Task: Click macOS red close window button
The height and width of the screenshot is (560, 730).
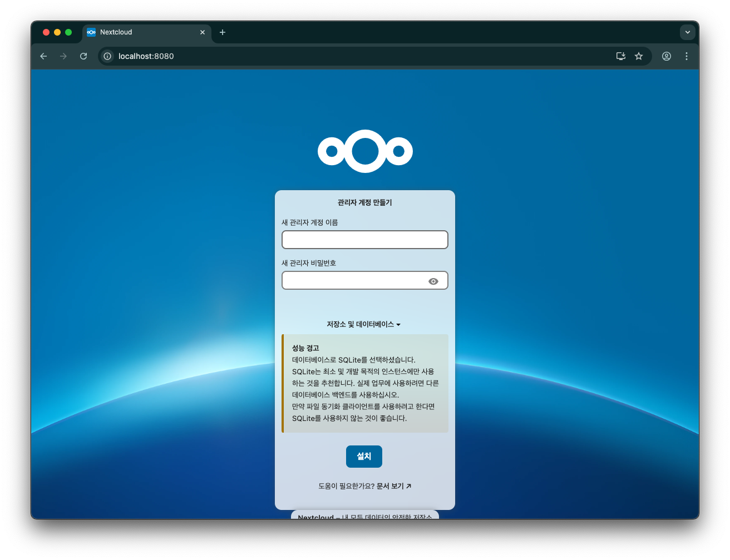Action: coord(46,32)
